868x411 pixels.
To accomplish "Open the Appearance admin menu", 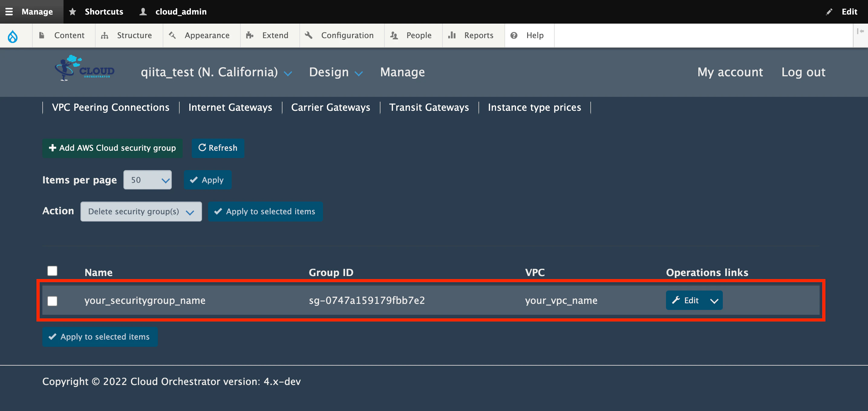I will pos(201,35).
